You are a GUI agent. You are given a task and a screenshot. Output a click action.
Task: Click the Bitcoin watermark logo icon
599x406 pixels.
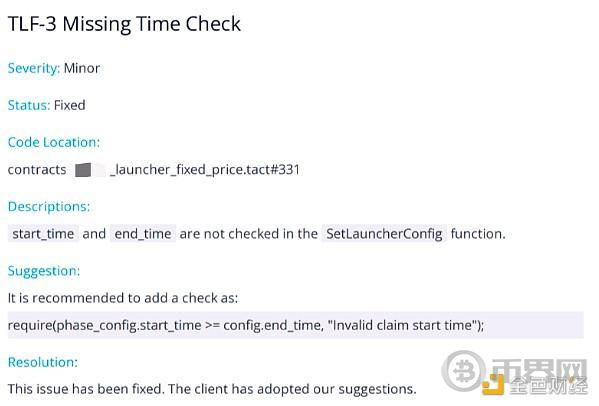click(463, 371)
